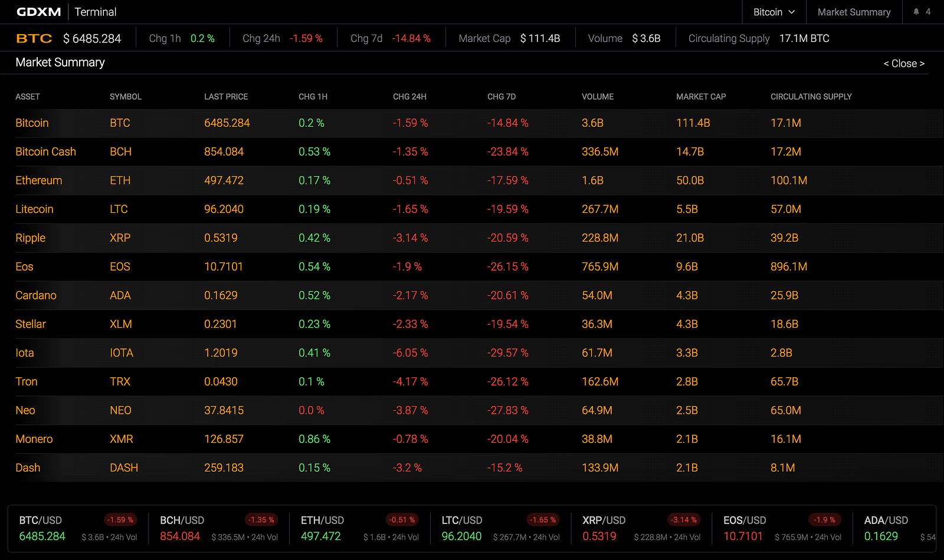
Task: Select the Iota asset name
Action: point(24,353)
